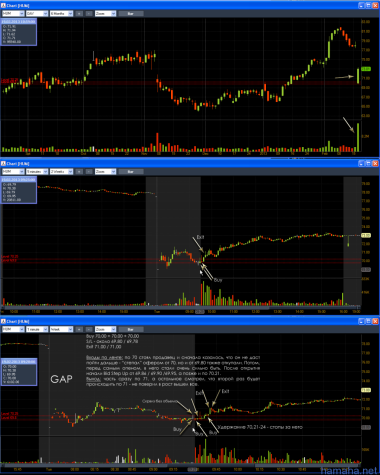Image resolution: width=380 pixels, height=475 pixels.
Task: Click the green price label on top chart's axis
Action: (x=366, y=69)
